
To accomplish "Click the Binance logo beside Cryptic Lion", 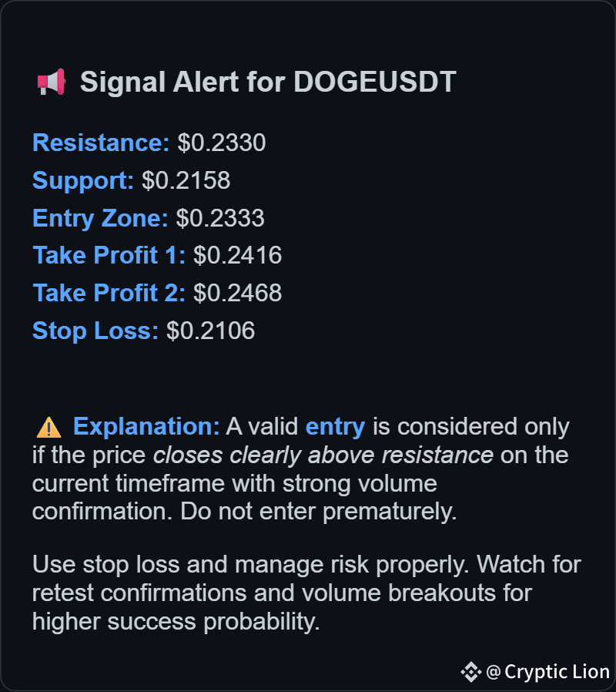I will pos(471,672).
